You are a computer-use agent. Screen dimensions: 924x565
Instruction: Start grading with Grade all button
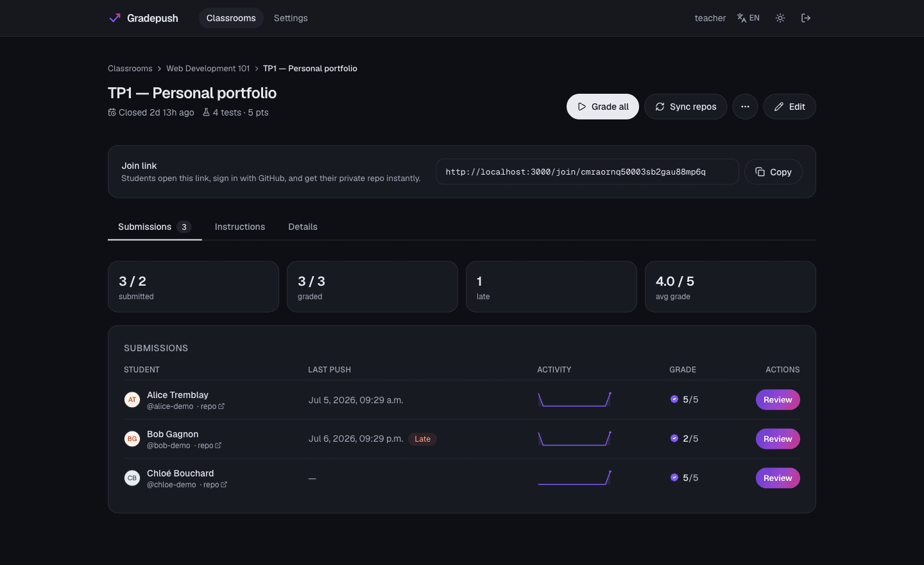click(603, 107)
